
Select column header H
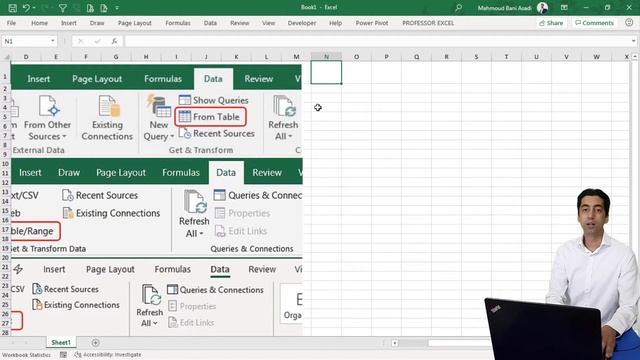coord(146,57)
